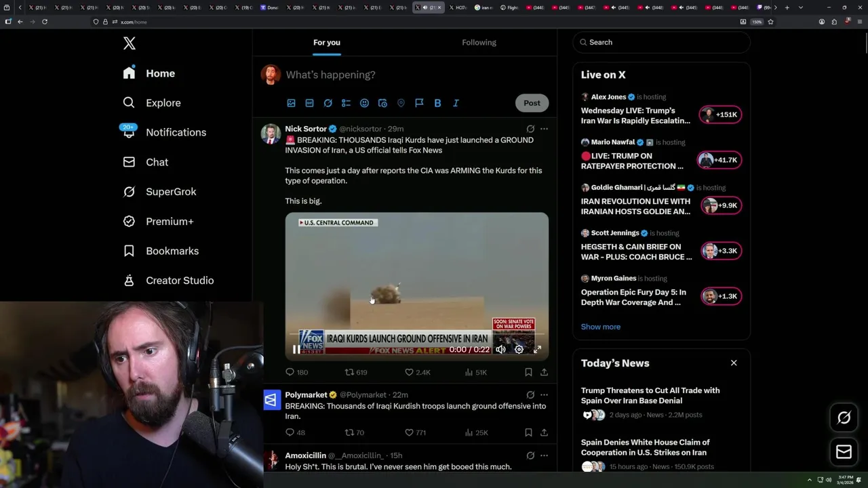Schedule the post with calendar icon

[382, 103]
